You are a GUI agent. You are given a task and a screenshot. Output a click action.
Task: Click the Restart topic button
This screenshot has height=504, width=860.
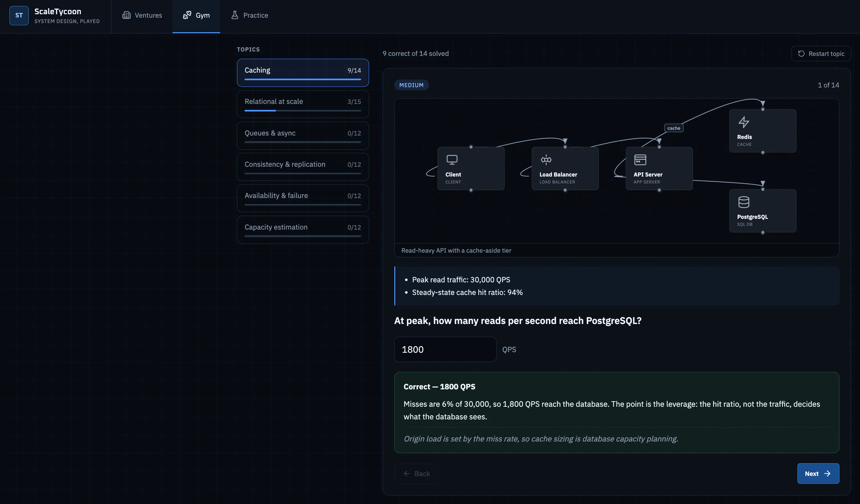coord(821,54)
